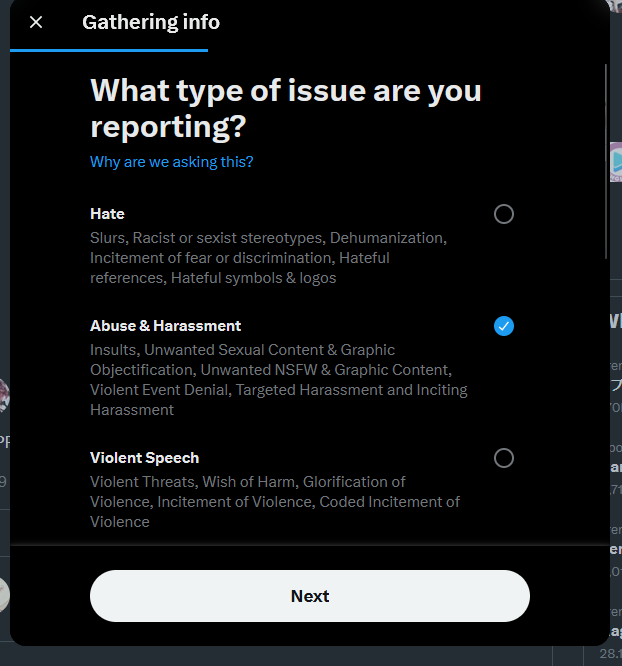Screen dimensions: 622x666
Task: Click the Hate description starting with 'Slurs, Racist'
Action: coord(269,258)
